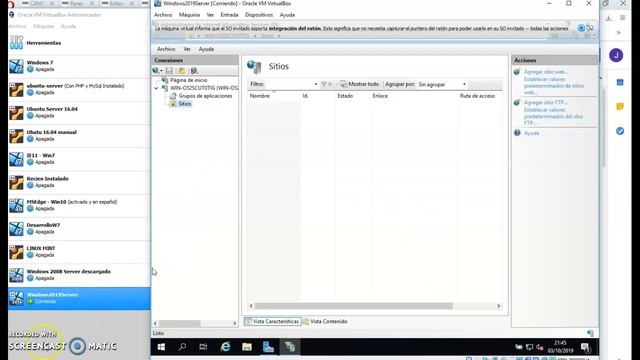Click the yellow folder icon in Conexiones toolbar
The image size is (640, 360).
point(182,71)
